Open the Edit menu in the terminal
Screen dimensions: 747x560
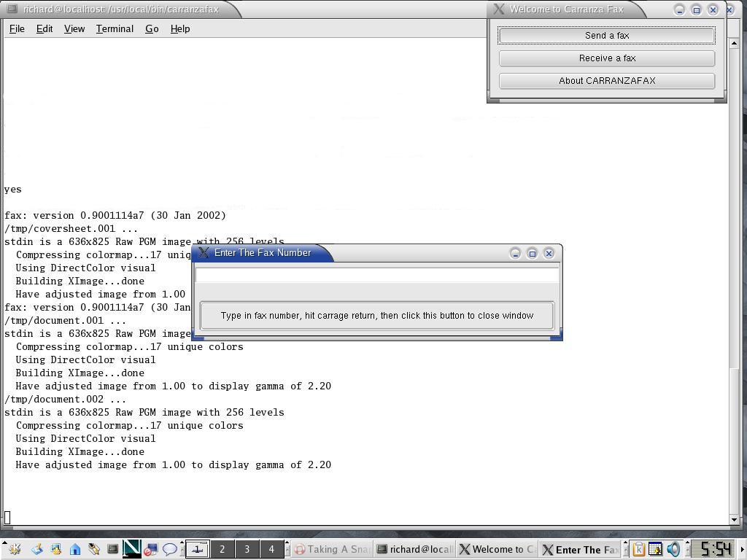[44, 29]
